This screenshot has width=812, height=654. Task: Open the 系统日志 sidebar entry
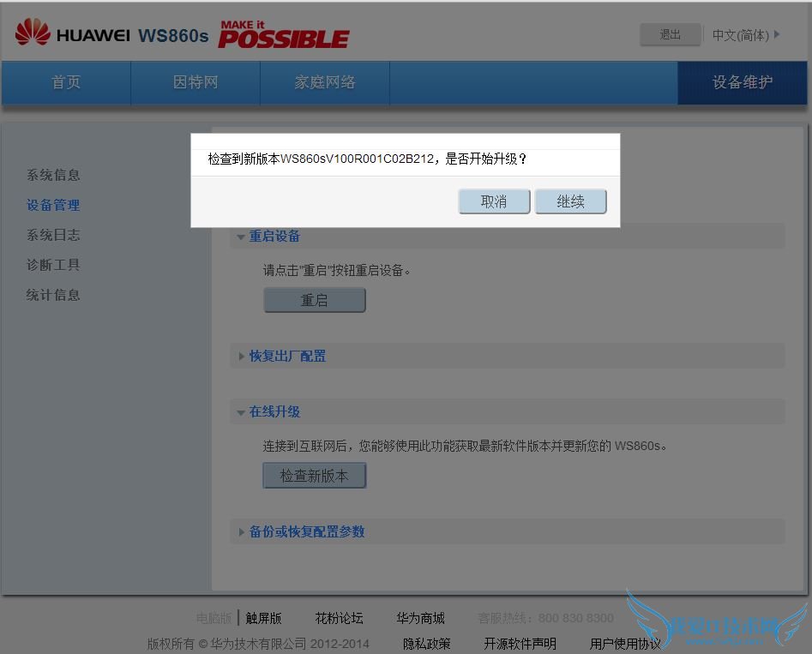coord(52,235)
